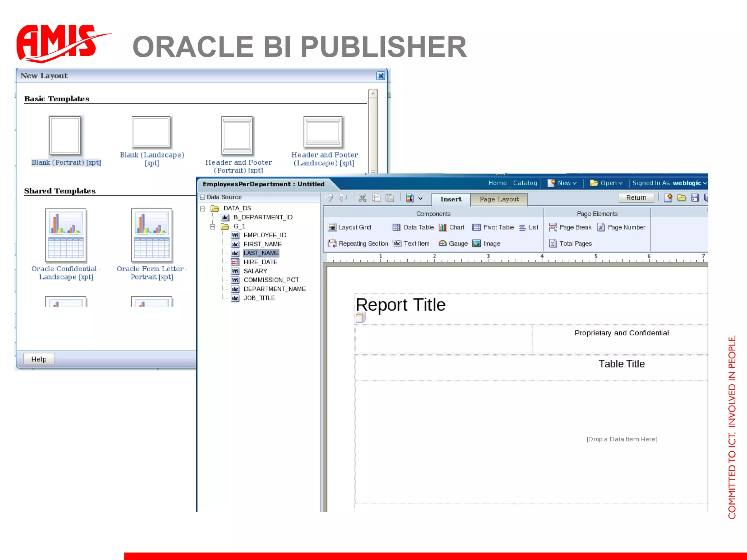This screenshot has width=747, height=560.
Task: Click the Redo icon in toolbar
Action: [342, 198]
